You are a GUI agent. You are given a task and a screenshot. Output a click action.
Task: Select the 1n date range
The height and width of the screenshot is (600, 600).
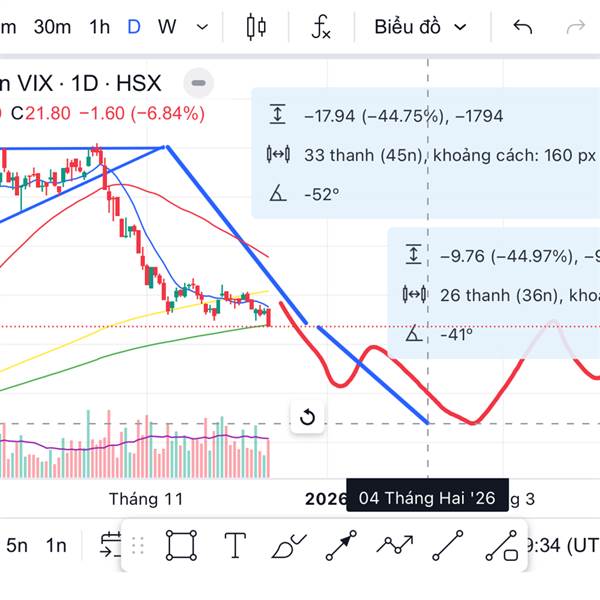56,545
